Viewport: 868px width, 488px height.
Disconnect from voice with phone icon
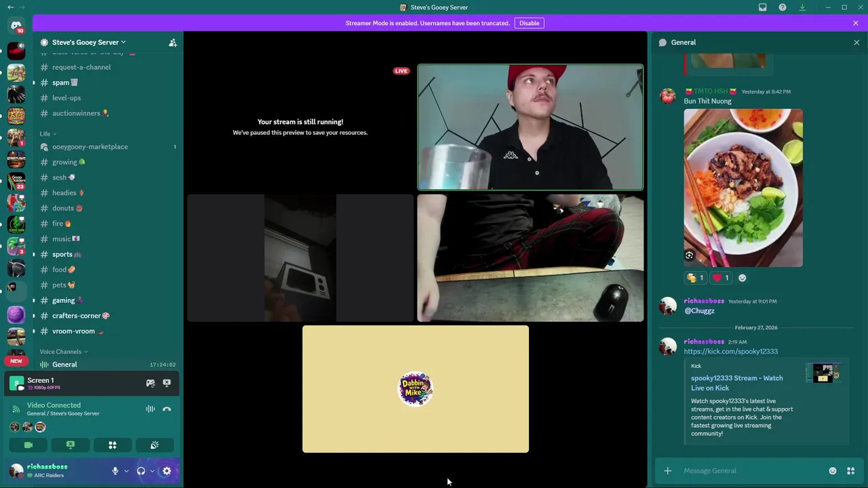(x=167, y=409)
